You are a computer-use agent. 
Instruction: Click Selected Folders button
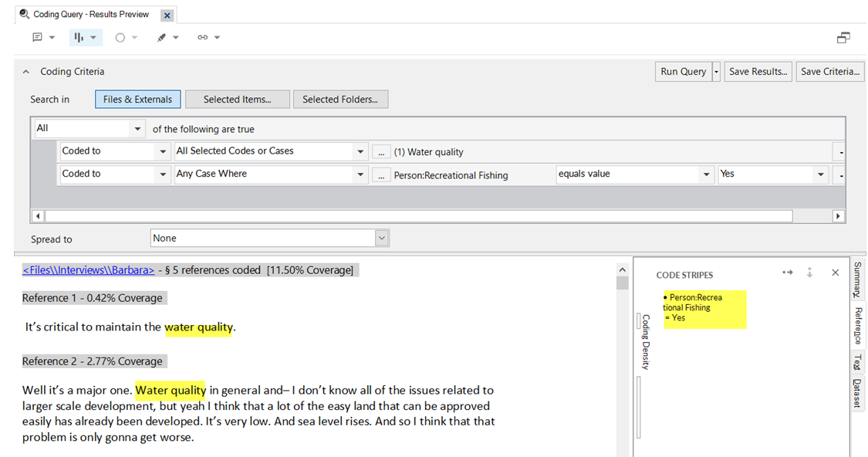(x=340, y=99)
